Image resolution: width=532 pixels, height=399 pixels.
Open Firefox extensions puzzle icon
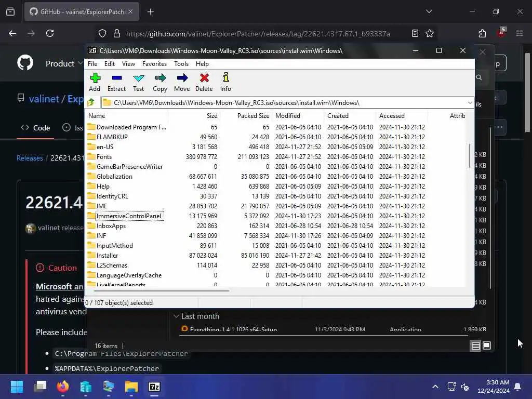pyautogui.click(x=482, y=33)
